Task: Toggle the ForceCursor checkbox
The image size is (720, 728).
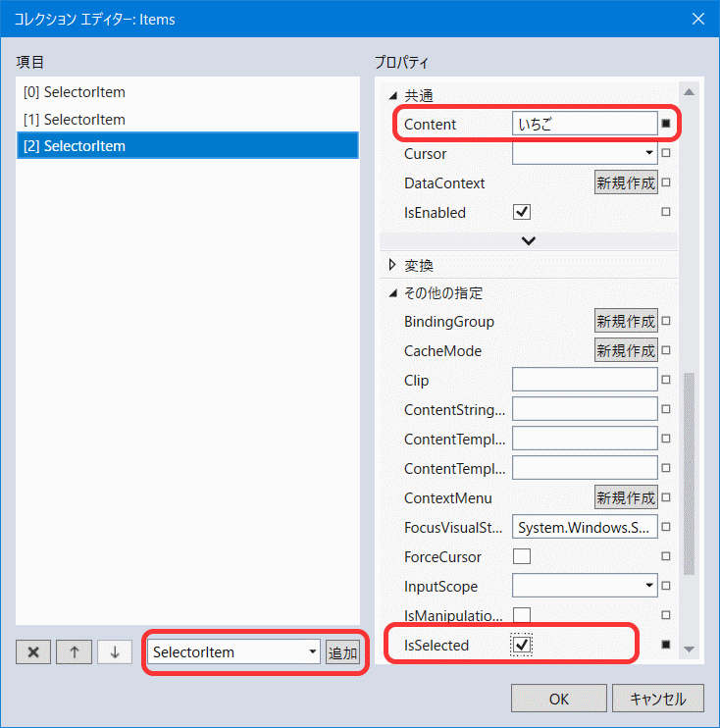Action: point(522,556)
